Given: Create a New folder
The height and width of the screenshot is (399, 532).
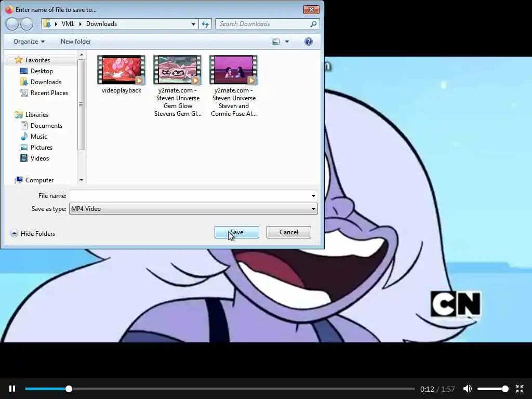Looking at the screenshot, I should click(x=76, y=42).
